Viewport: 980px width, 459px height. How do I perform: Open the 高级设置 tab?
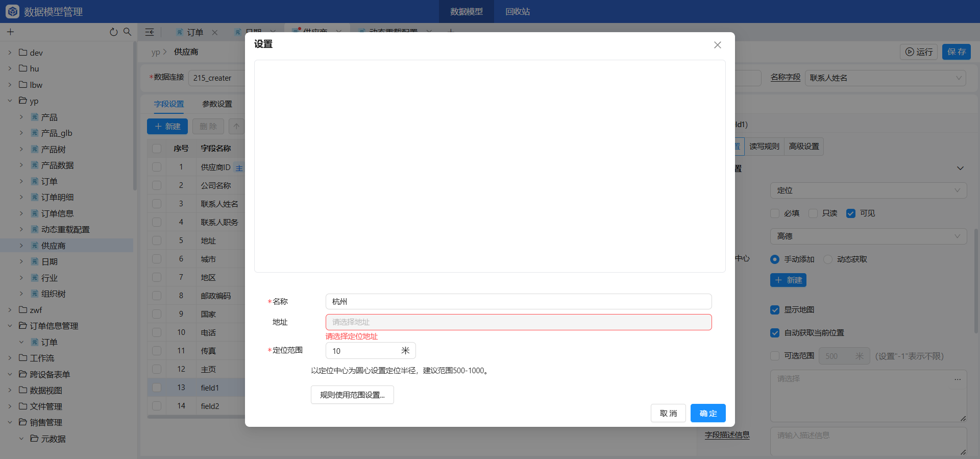[804, 147]
